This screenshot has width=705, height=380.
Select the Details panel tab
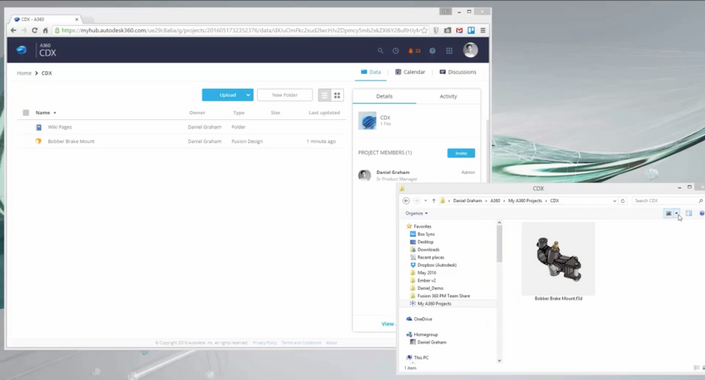[x=384, y=96]
